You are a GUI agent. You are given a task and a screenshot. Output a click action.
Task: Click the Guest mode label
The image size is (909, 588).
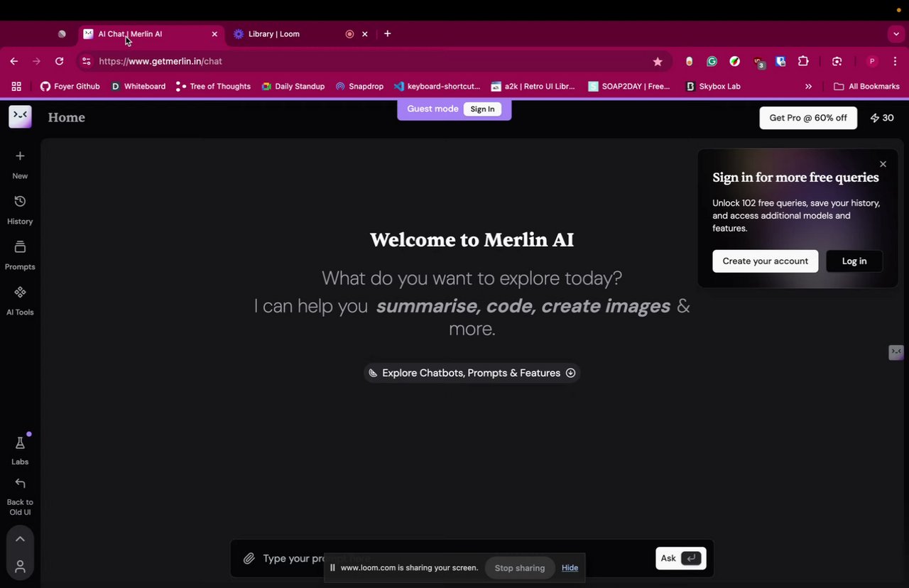[432, 109]
